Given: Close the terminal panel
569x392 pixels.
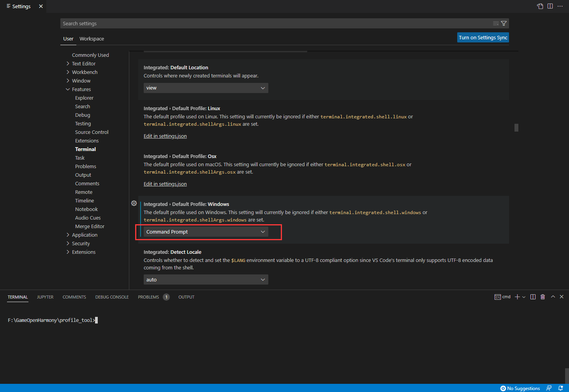Looking at the screenshot, I should point(562,297).
